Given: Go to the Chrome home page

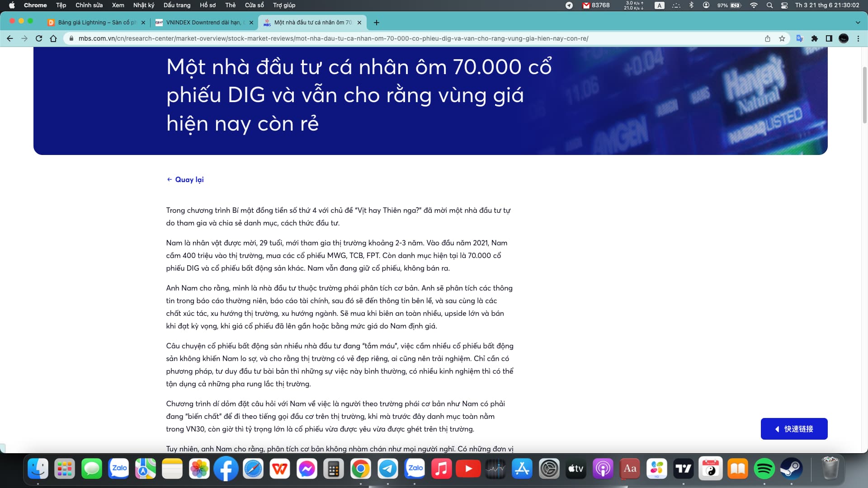Looking at the screenshot, I should [x=53, y=38].
